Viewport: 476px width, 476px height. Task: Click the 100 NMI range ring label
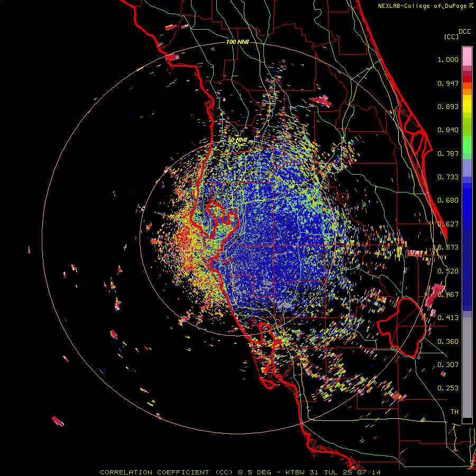[x=237, y=42]
